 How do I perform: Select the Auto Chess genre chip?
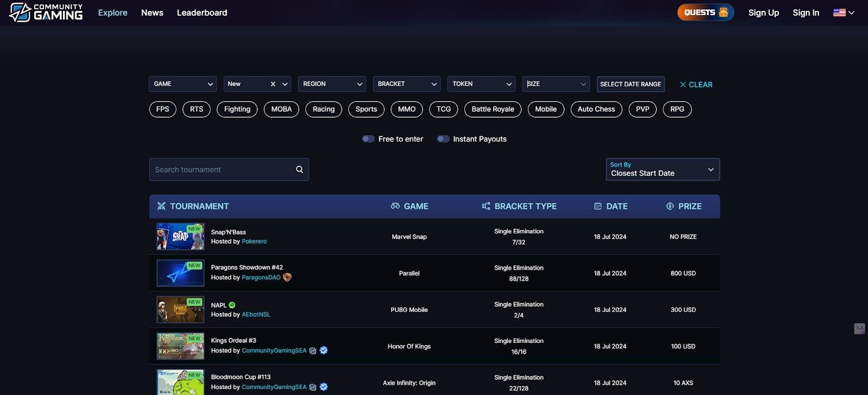coord(596,109)
